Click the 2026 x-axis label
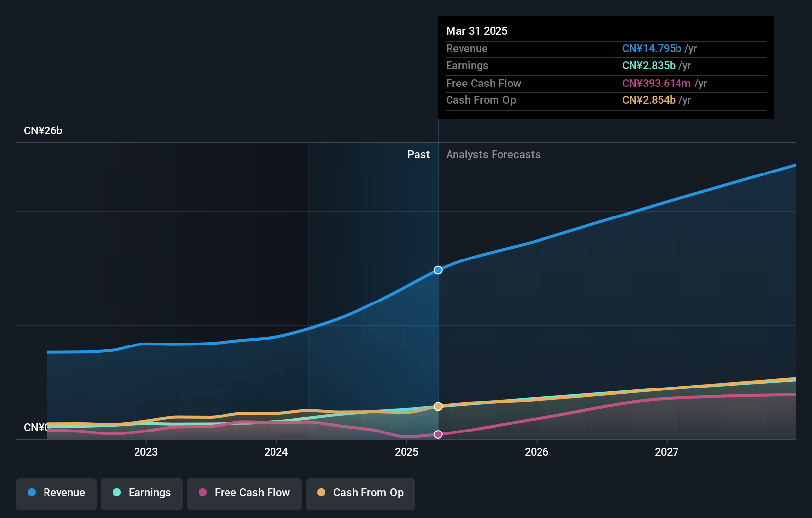Image resolution: width=812 pixels, height=518 pixels. 537,452
